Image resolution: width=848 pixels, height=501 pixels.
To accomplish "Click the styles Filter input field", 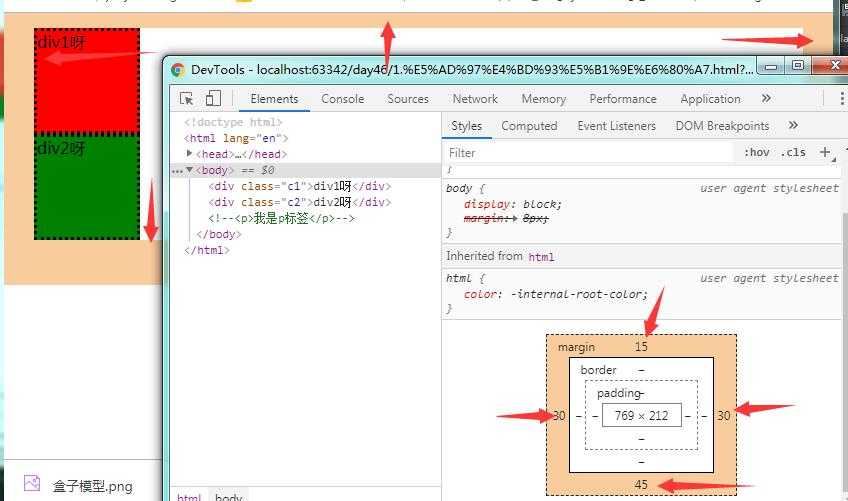I will [x=589, y=153].
